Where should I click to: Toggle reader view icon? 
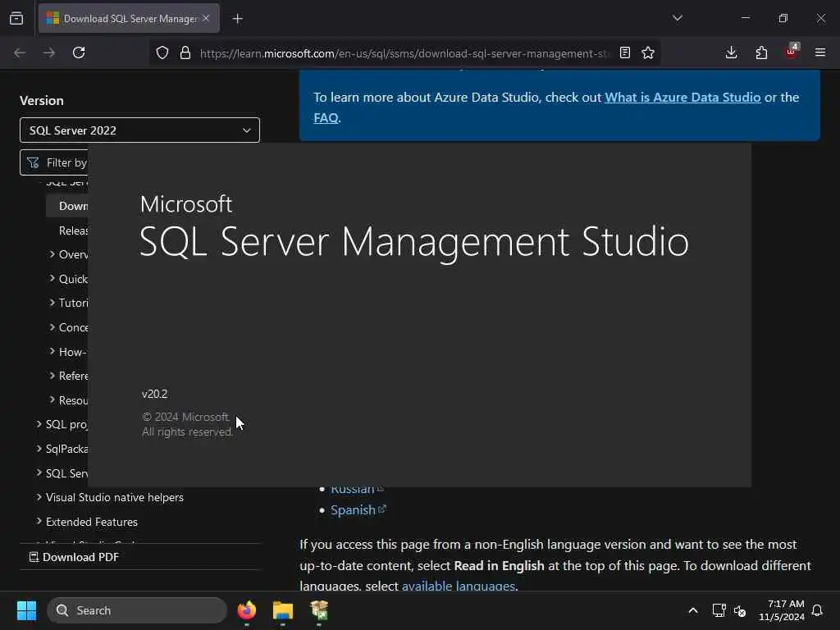624,52
